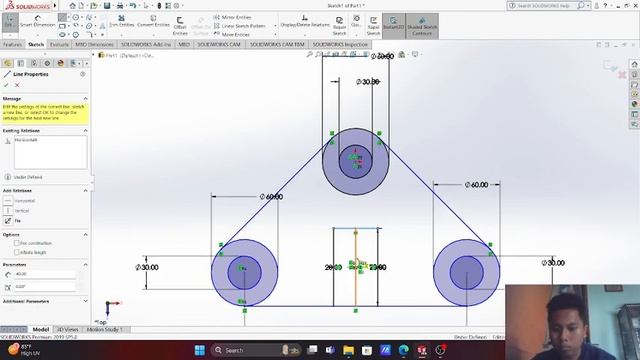Open Microsoft Edge from the taskbar

404,350
